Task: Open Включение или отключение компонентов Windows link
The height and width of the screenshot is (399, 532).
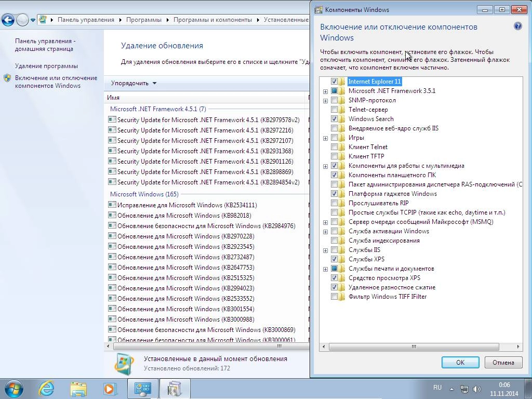Action: (x=56, y=82)
